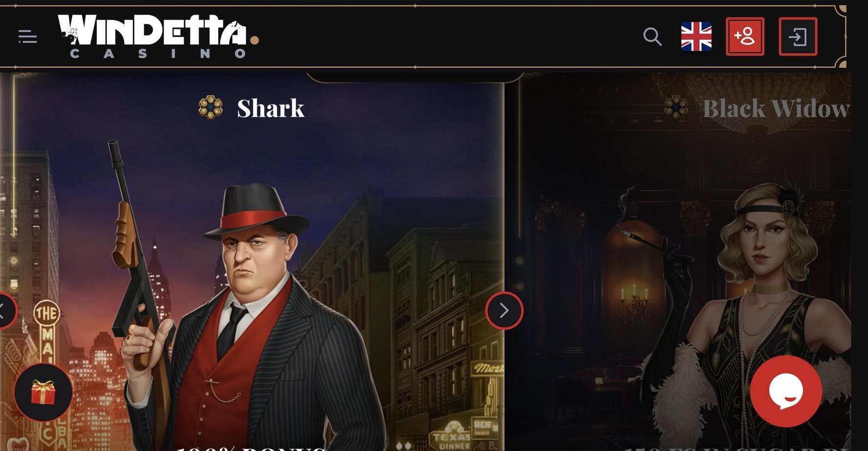Open the live chat bubble
This screenshot has width=868, height=451.
(786, 391)
